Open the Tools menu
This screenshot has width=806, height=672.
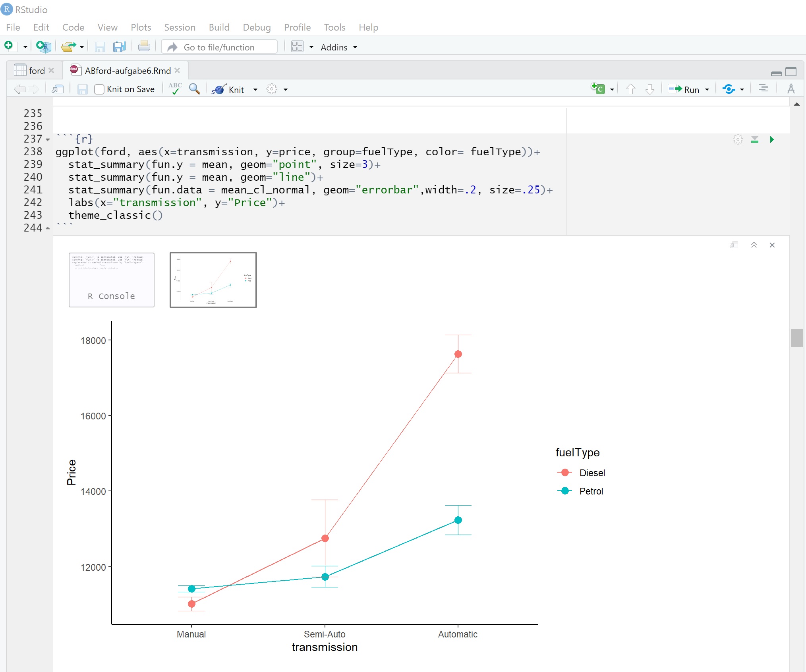coord(334,27)
